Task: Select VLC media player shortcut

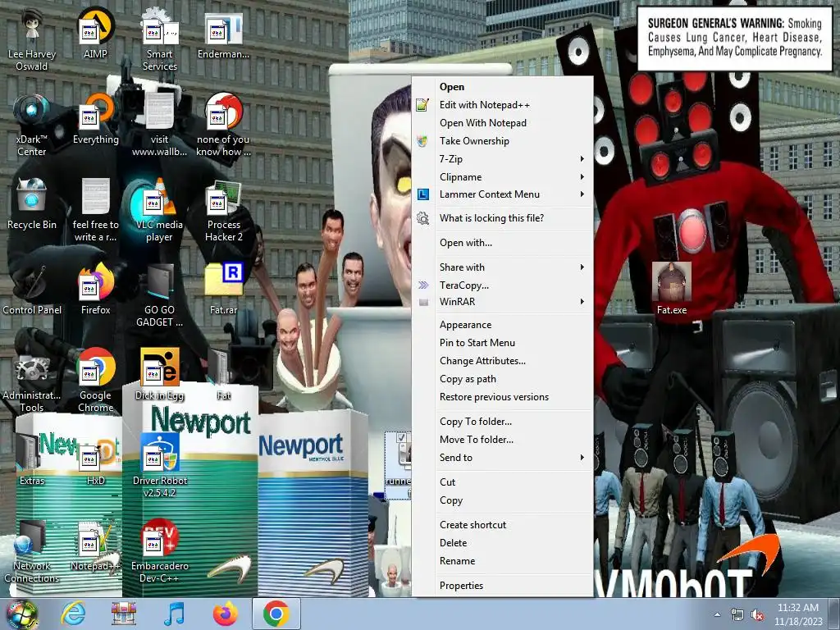Action: coord(159,211)
